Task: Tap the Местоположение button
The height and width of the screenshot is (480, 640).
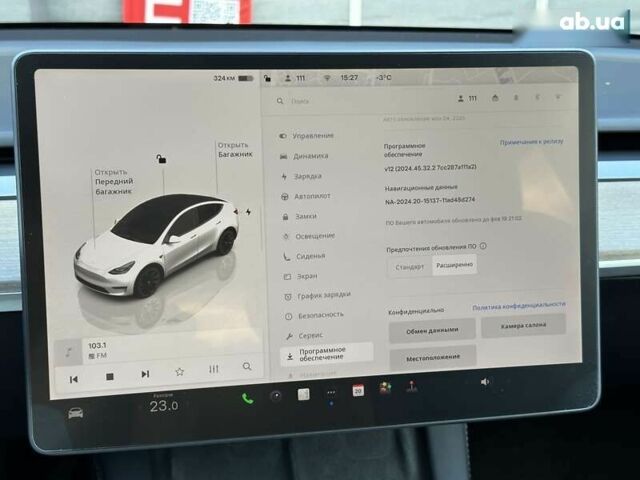Action: [x=433, y=358]
